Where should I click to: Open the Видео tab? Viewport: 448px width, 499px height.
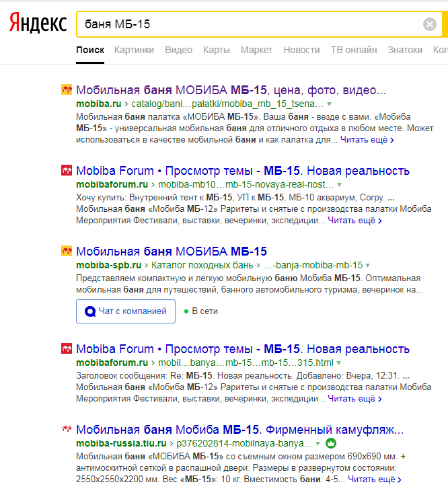[178, 50]
